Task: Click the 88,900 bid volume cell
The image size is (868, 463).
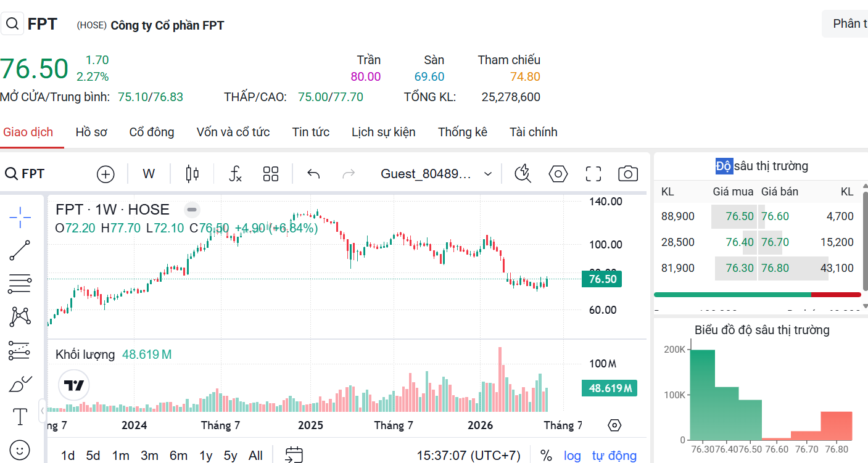Action: [677, 216]
